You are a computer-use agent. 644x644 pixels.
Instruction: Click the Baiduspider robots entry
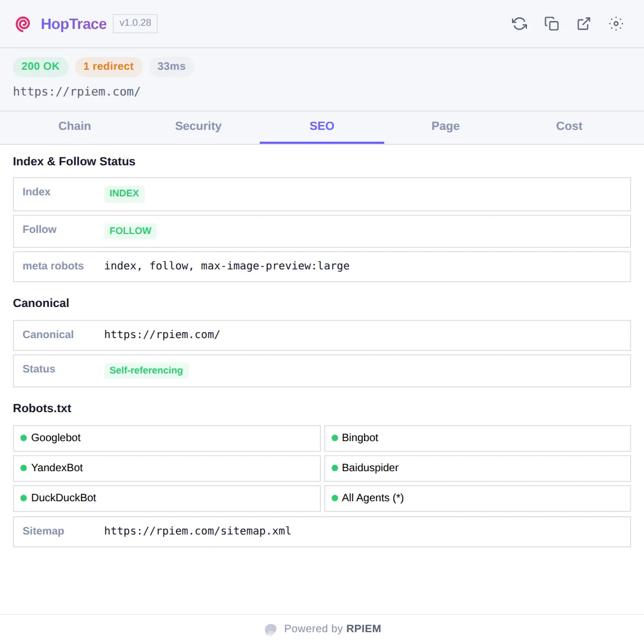pyautogui.click(x=478, y=469)
